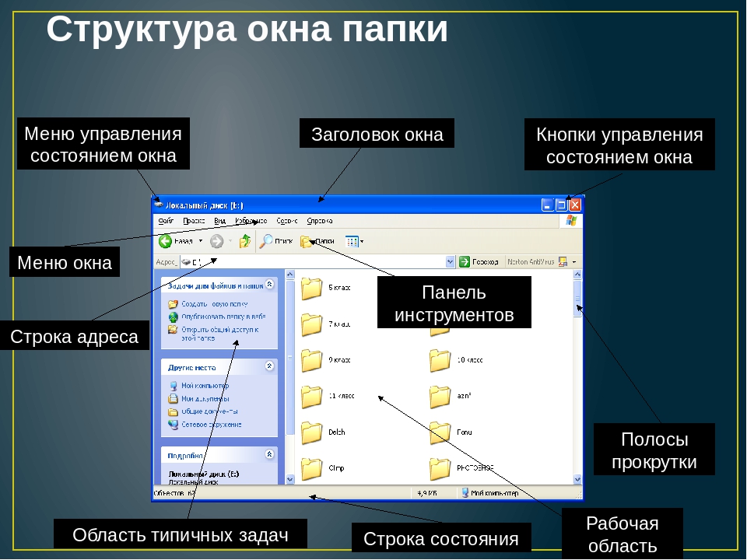Open the Forward history dropdown arrow
The height and width of the screenshot is (560, 747).
pyautogui.click(x=230, y=241)
